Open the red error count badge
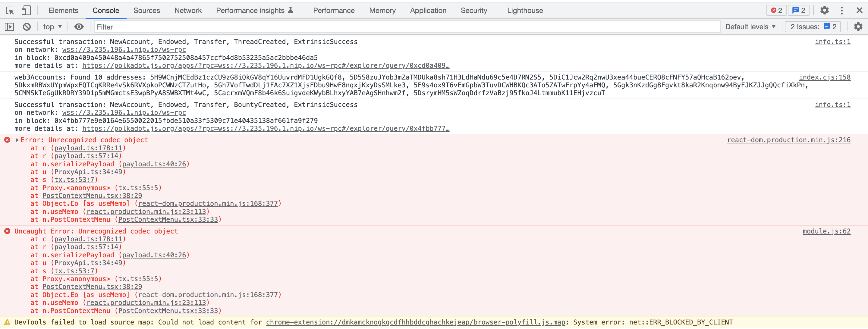 (x=776, y=11)
